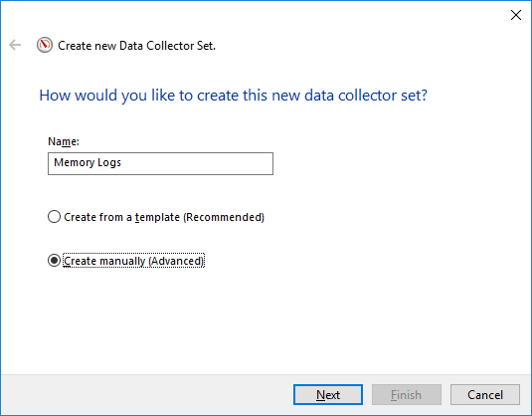Select the Create manually (Advanced) radio button
The height and width of the screenshot is (416, 532).
tap(54, 261)
